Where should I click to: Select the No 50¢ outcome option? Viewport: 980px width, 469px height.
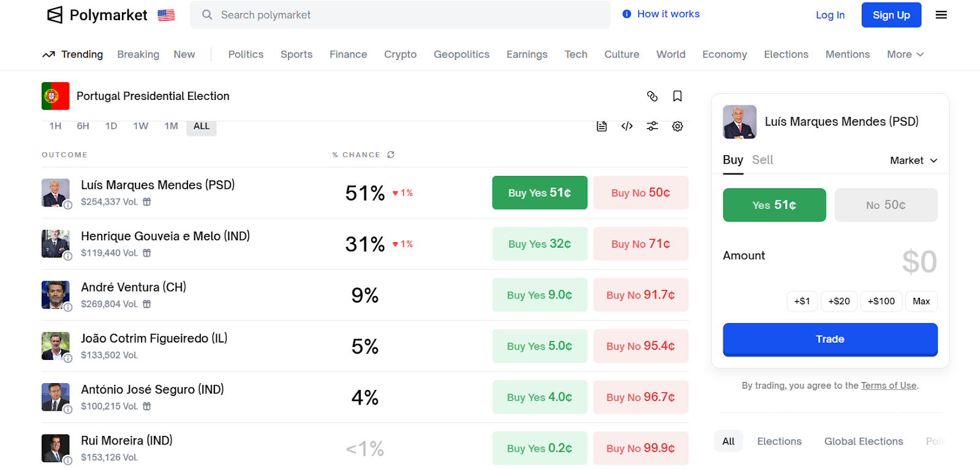(x=886, y=205)
